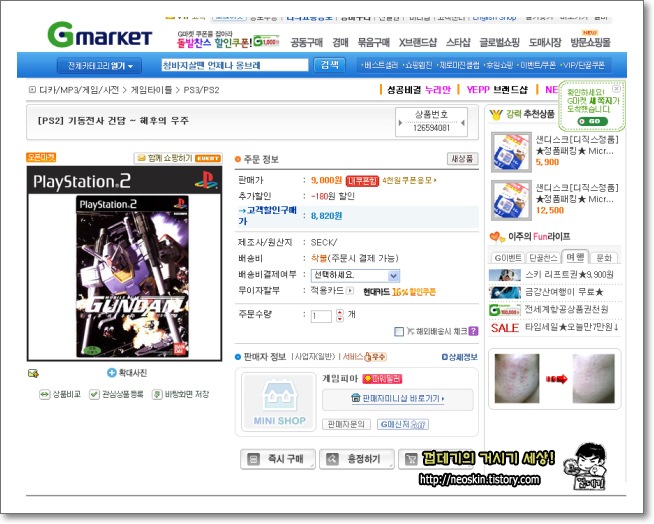Check the 해외배송시 체크 checkbox

coord(399,332)
